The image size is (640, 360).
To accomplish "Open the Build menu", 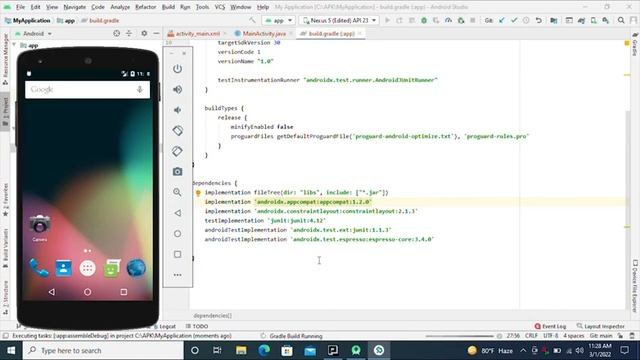I will 168,7.
